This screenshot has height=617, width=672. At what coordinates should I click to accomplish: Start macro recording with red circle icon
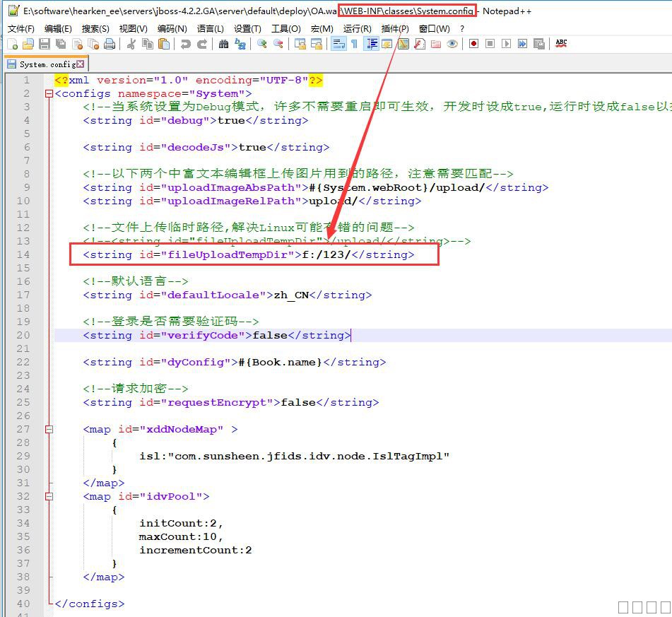click(473, 44)
